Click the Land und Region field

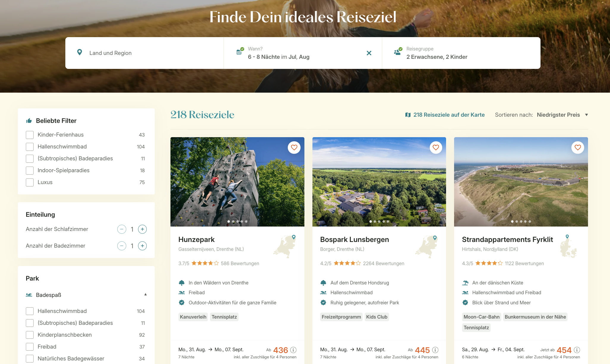[x=144, y=53]
